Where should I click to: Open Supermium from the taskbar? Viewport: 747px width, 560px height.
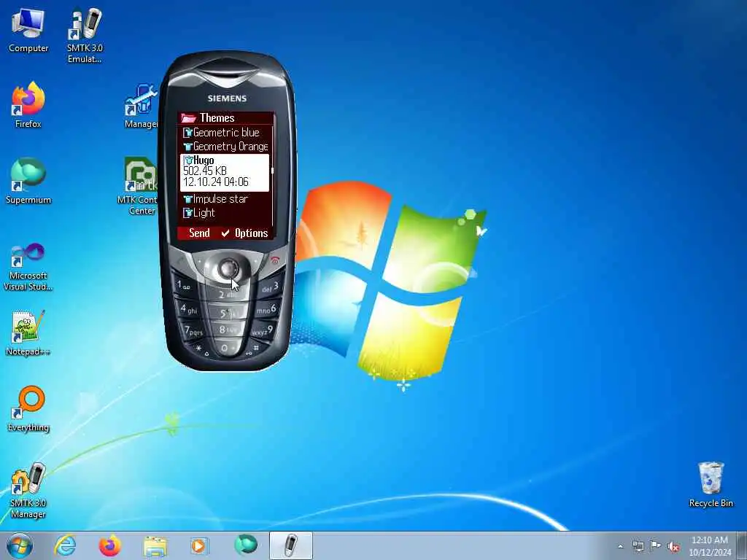click(x=245, y=545)
